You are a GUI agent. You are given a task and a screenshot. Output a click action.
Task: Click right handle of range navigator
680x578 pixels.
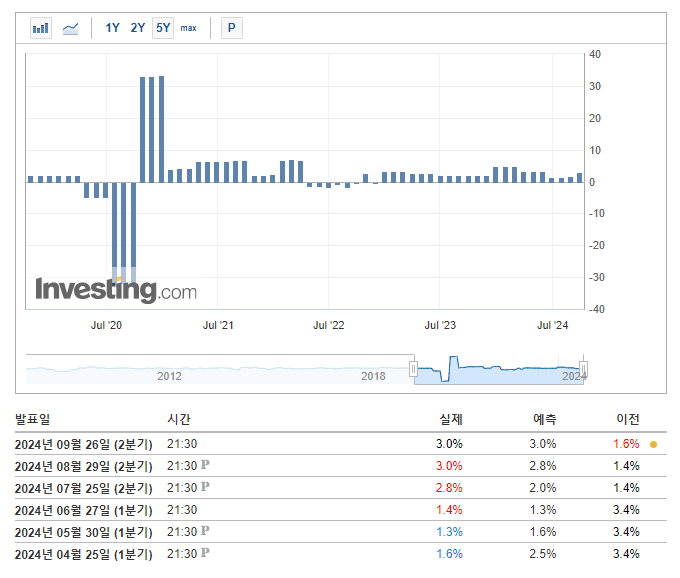coord(584,369)
